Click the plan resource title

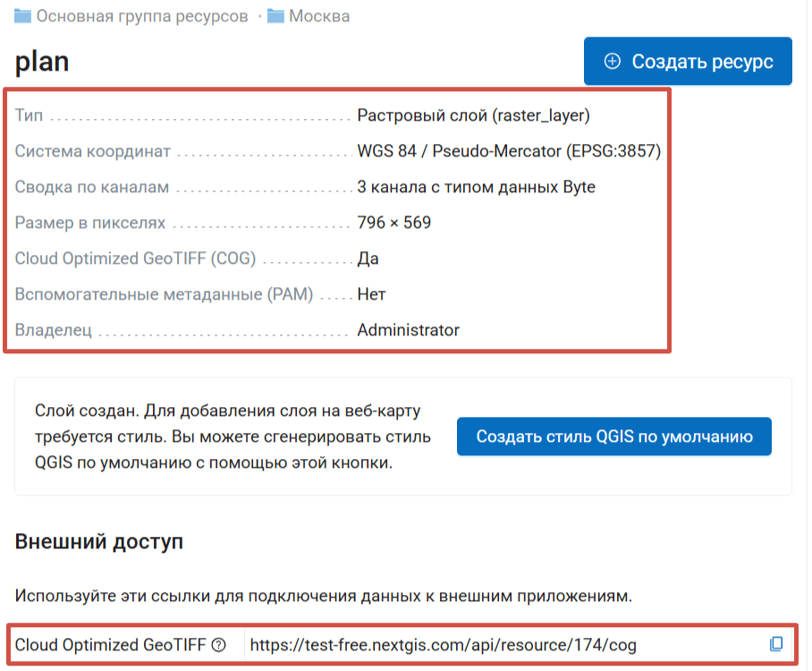pyautogui.click(x=42, y=61)
